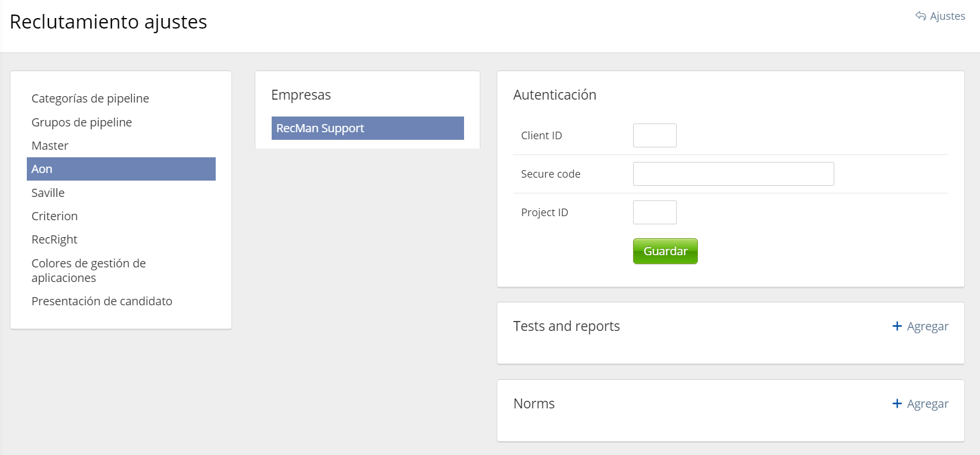Click the plus icon in Tests and reports
The height and width of the screenshot is (455, 980).
click(897, 326)
